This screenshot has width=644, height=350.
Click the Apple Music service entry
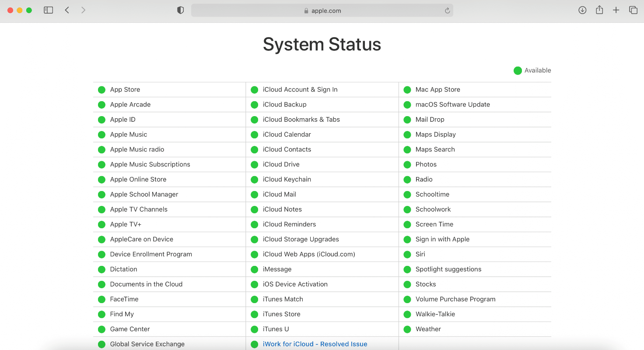tap(129, 134)
